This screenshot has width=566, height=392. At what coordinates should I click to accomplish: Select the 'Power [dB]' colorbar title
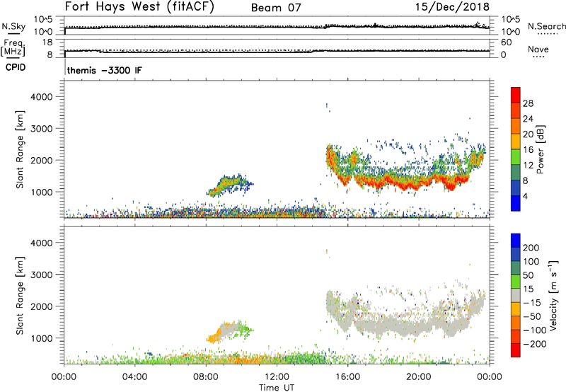point(540,149)
